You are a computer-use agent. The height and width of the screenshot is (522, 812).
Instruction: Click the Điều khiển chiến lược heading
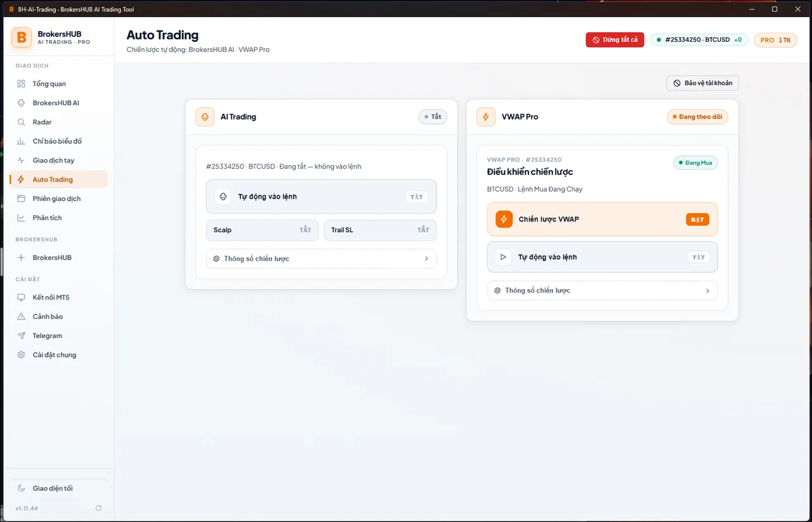(530, 172)
